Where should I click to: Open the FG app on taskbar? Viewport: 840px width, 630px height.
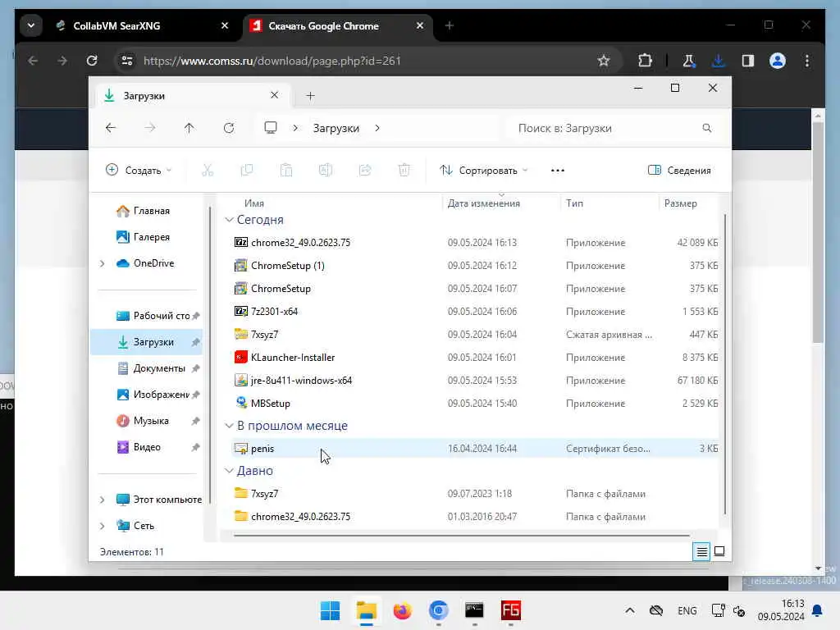click(x=510, y=610)
